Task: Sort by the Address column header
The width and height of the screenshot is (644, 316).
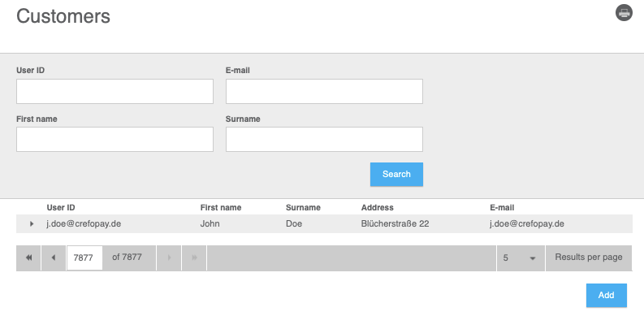Action: [377, 207]
